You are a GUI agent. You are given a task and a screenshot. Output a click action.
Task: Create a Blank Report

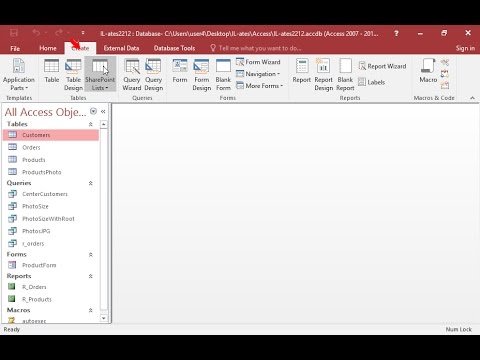(345, 74)
